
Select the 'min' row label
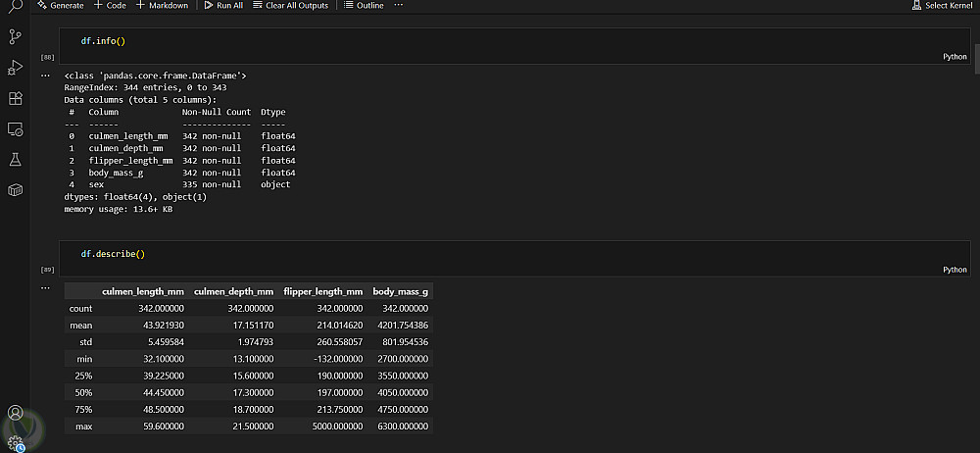pos(85,359)
